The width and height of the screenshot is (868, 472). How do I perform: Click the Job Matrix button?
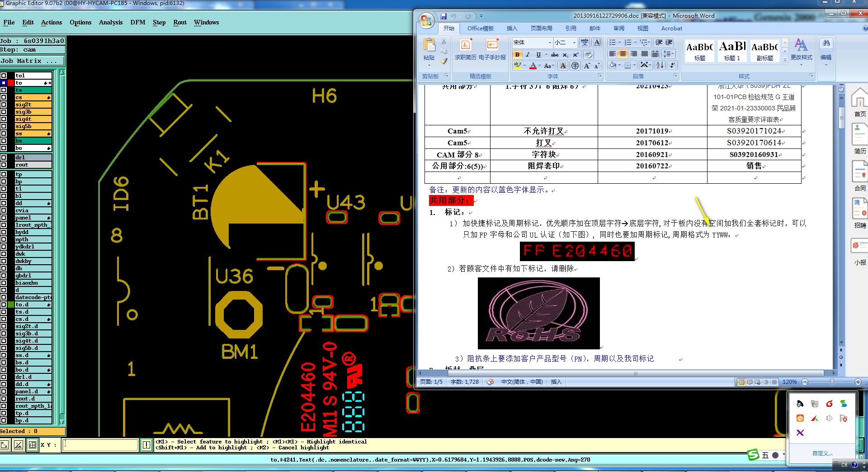[33, 61]
